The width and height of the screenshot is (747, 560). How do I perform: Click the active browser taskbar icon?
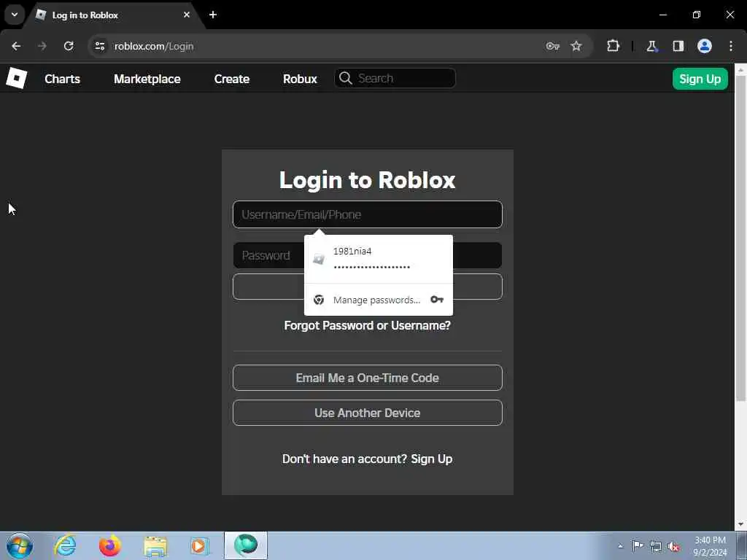click(246, 545)
